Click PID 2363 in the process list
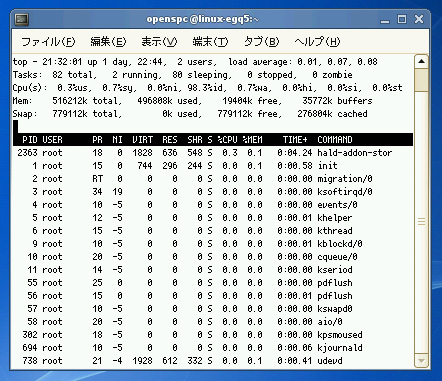442x381 pixels. pos(27,153)
